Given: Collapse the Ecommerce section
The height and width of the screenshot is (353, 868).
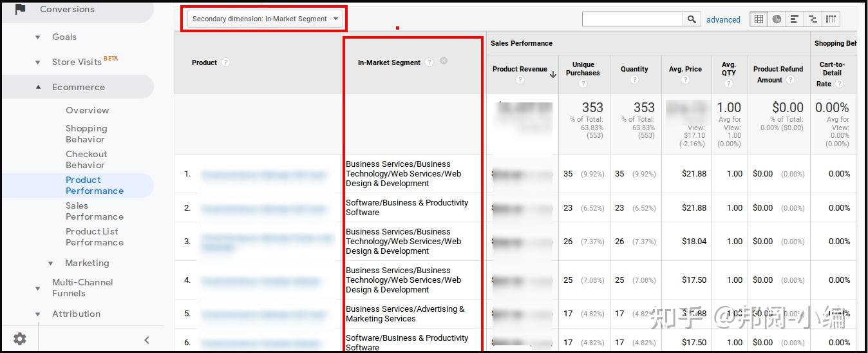Looking at the screenshot, I should 38,87.
